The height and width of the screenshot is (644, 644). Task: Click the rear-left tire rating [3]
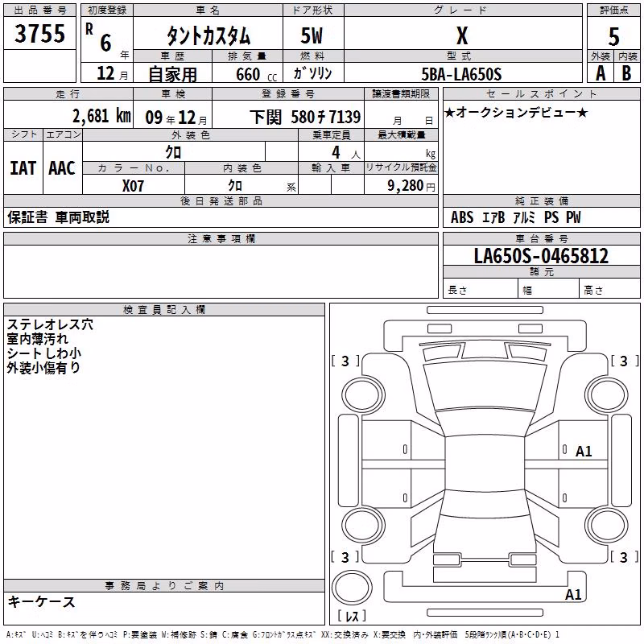click(345, 557)
